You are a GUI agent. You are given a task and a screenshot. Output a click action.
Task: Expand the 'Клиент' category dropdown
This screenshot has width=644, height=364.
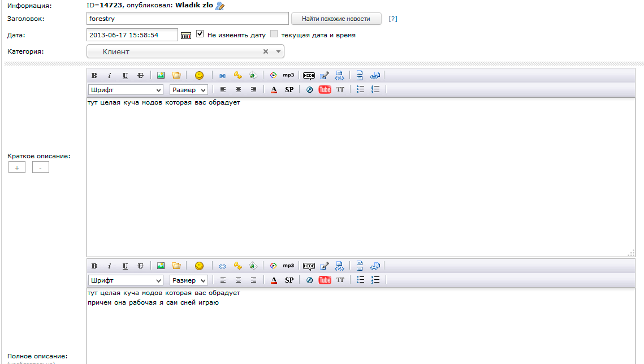click(x=278, y=51)
